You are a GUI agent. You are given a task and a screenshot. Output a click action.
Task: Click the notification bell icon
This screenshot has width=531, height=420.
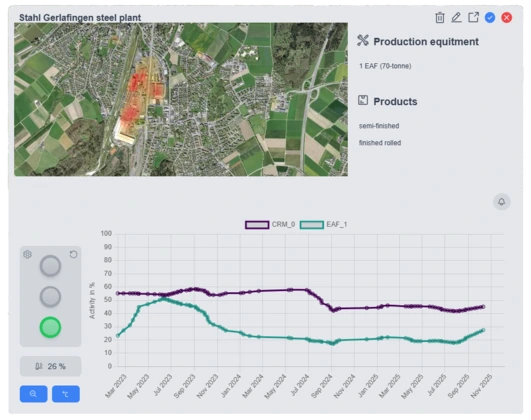tap(502, 202)
